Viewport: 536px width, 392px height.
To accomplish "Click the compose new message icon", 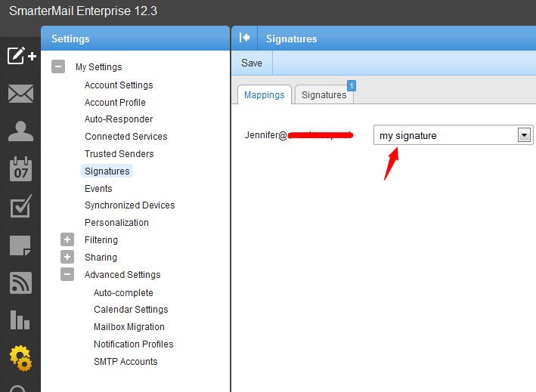I will point(21,56).
